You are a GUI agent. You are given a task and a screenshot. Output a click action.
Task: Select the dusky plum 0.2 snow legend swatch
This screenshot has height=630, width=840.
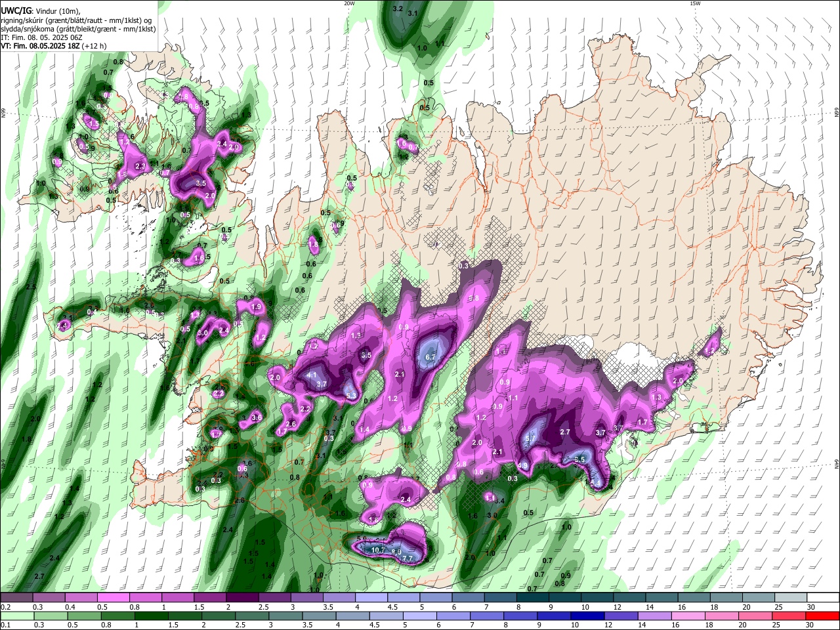[x=16, y=598]
